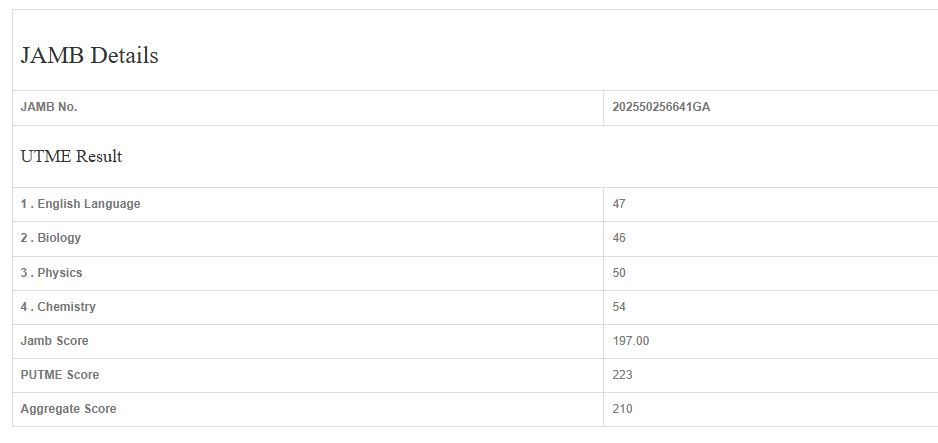Click the numeral 4 before Chemistry

(x=24, y=307)
